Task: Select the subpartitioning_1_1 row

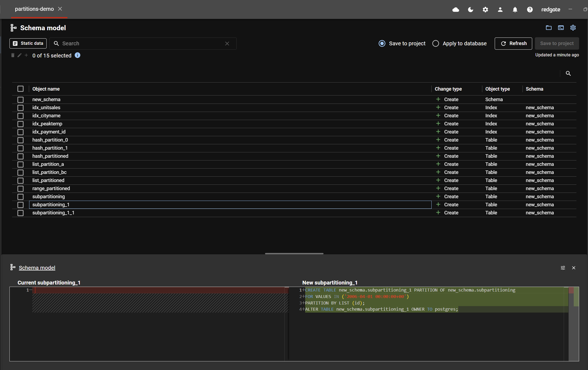Action: coord(294,213)
